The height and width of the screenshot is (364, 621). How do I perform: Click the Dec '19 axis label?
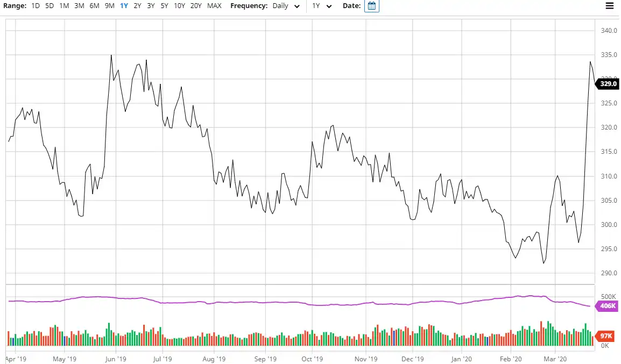click(x=413, y=359)
